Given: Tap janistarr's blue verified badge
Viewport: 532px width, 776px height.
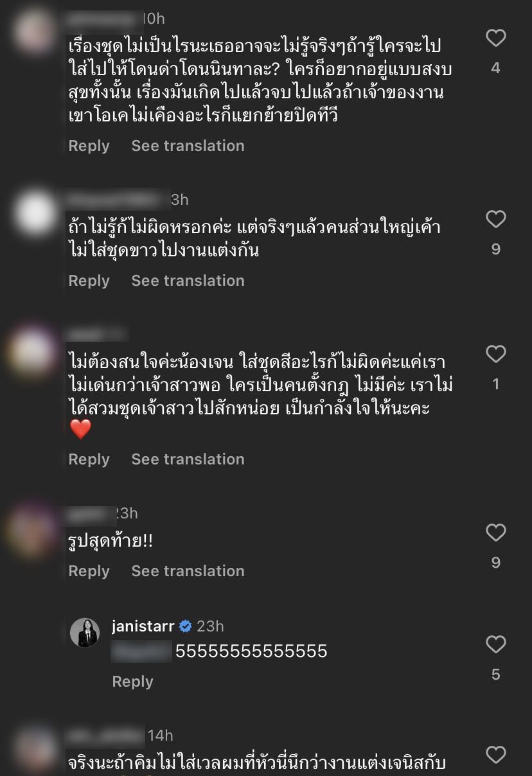Looking at the screenshot, I should click(186, 626).
